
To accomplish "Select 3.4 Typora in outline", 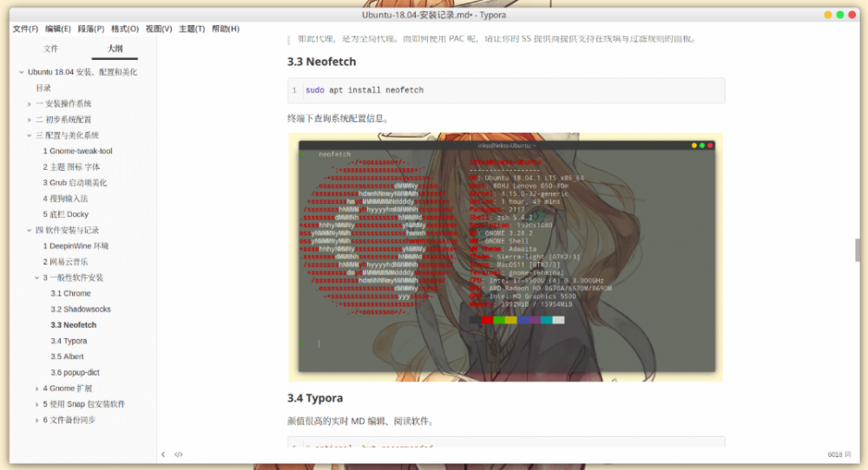I will coord(69,341).
